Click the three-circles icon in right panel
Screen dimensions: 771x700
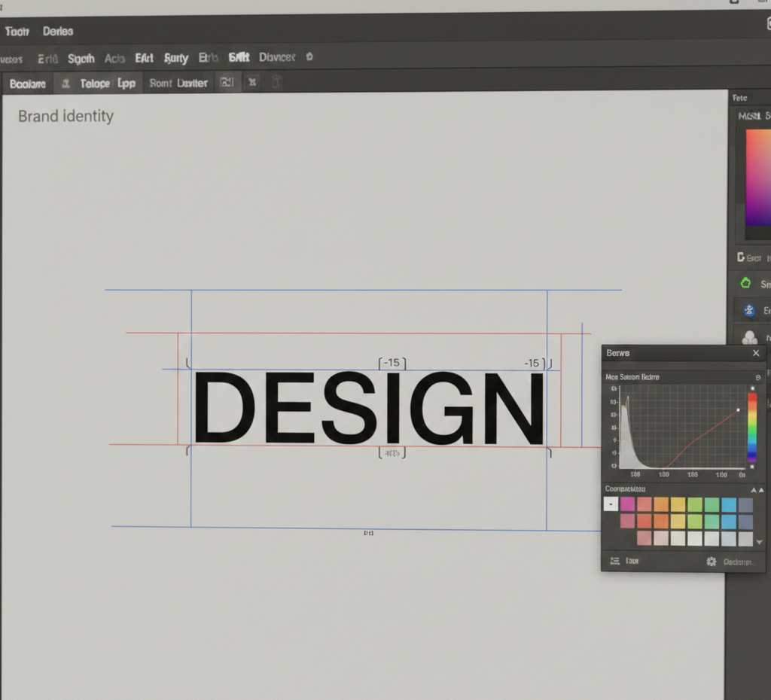(749, 337)
